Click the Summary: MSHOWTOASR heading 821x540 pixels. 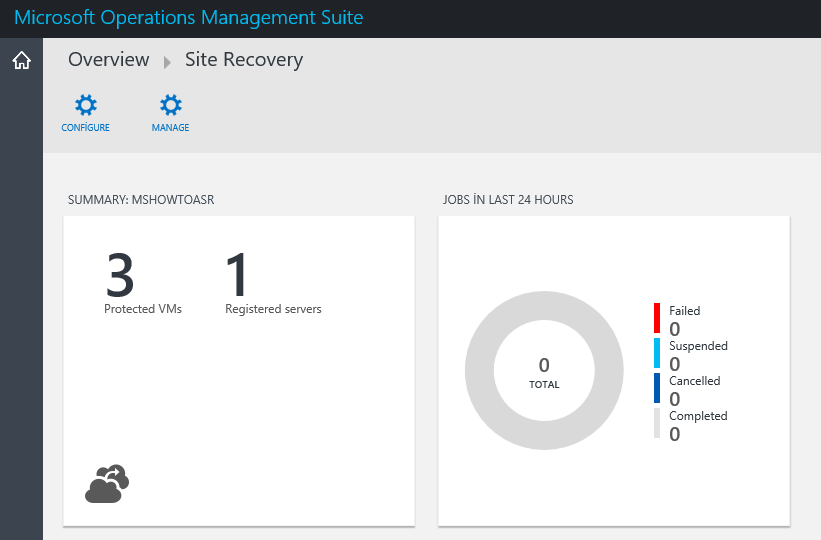(x=141, y=200)
